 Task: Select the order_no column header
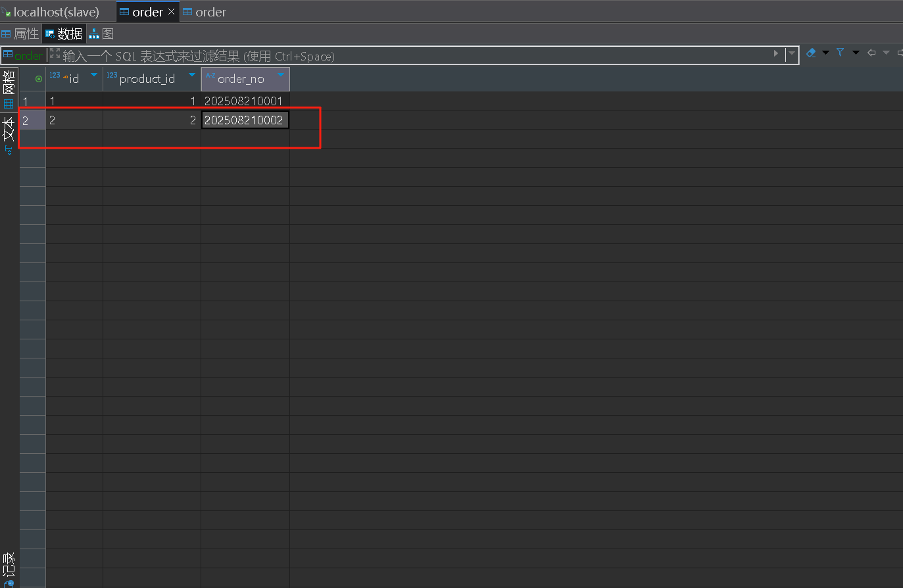click(x=245, y=79)
